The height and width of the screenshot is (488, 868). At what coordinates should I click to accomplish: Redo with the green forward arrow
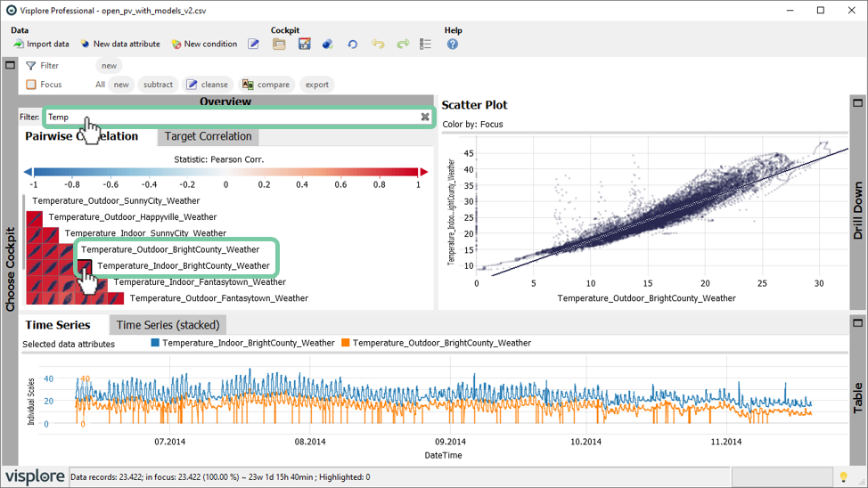[x=403, y=44]
